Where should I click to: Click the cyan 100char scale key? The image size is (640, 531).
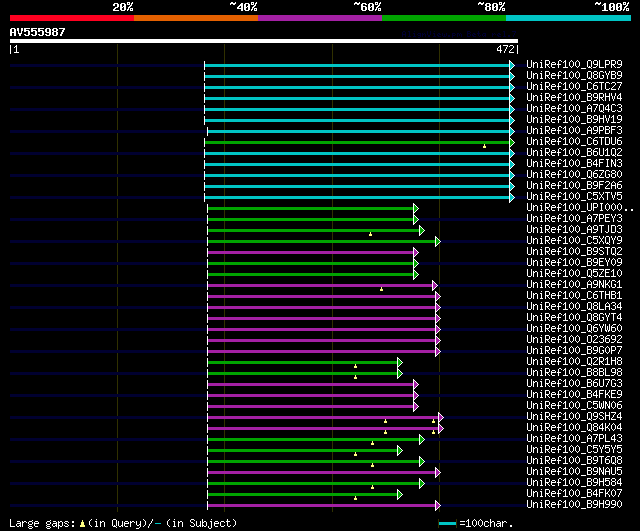[447, 523]
